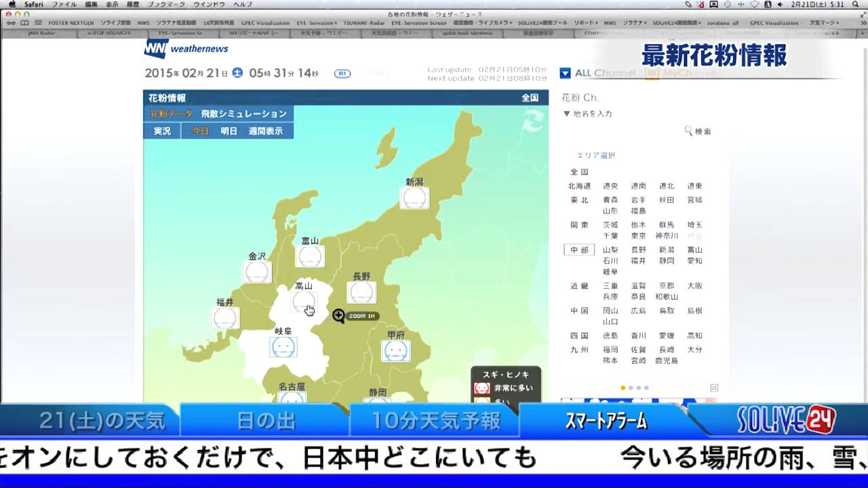
Task: Switch to the 明日 tab
Action: (229, 131)
